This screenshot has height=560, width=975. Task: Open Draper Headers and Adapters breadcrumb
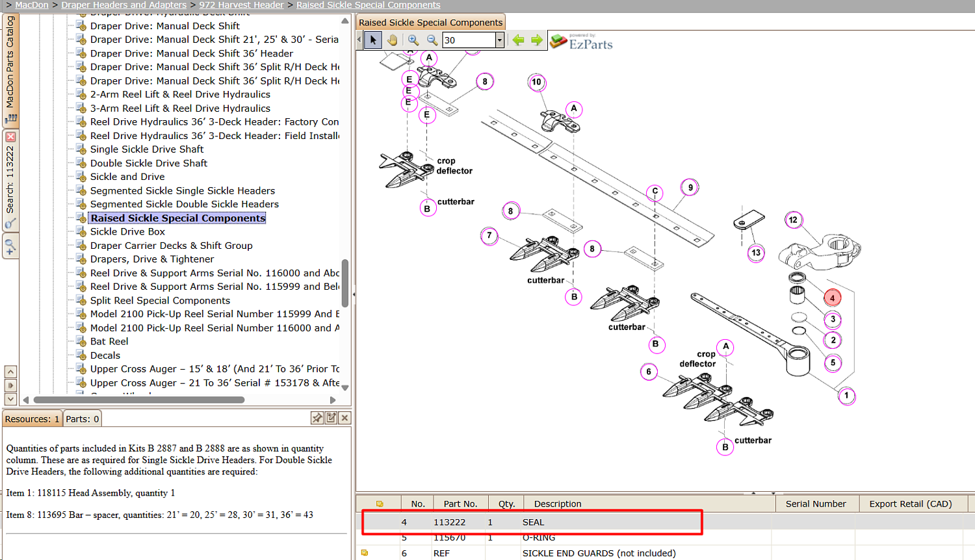pyautogui.click(x=124, y=5)
